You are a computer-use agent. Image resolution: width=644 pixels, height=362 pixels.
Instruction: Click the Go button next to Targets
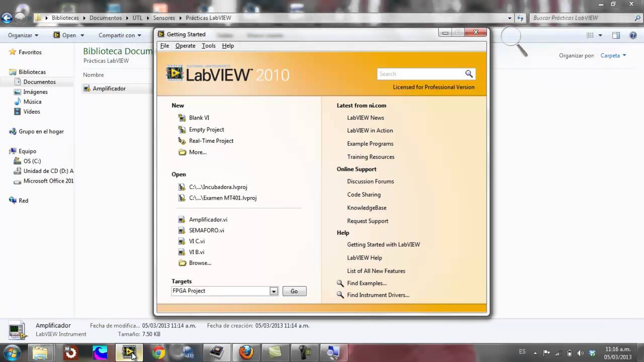pyautogui.click(x=294, y=291)
